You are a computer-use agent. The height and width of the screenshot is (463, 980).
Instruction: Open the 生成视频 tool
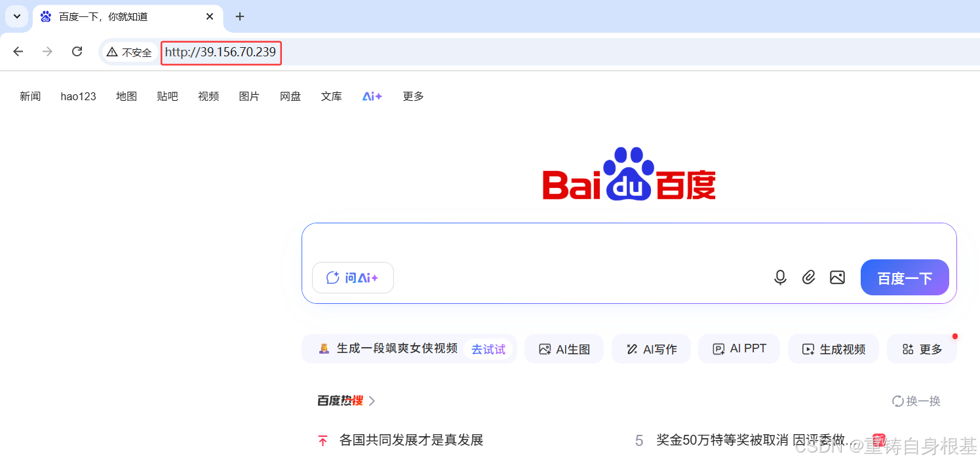(x=833, y=349)
